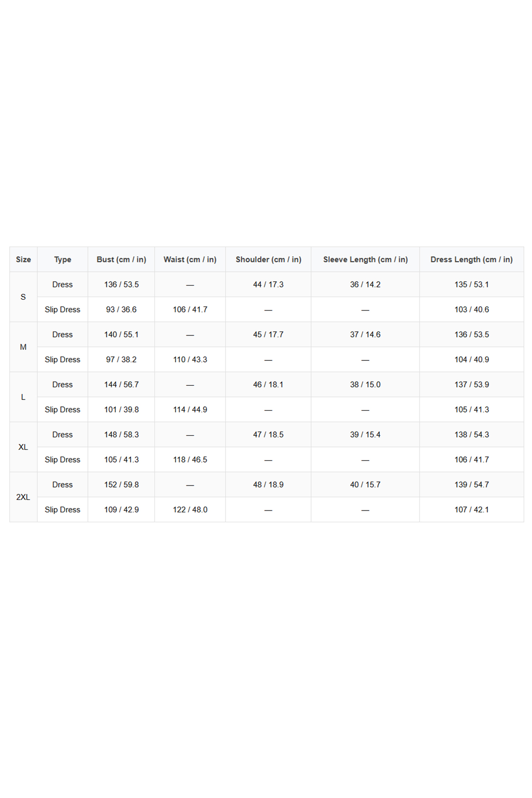Click the 44 / 17.3 shoulder cell
Screen dimensions: 532x798
click(268, 285)
